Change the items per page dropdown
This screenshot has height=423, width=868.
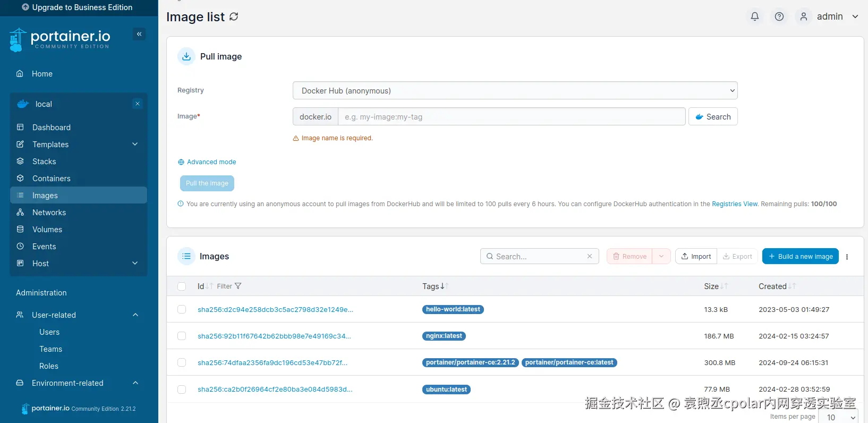[x=838, y=417]
